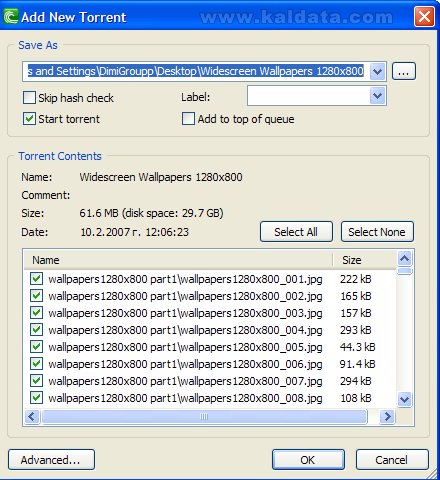Click the 222 kB size cell
Screen dimensions: 440x480
pos(355,279)
